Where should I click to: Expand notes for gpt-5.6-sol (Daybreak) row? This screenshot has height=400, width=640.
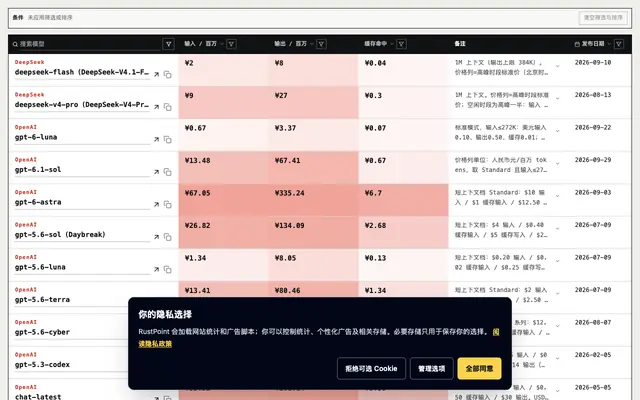(558, 229)
